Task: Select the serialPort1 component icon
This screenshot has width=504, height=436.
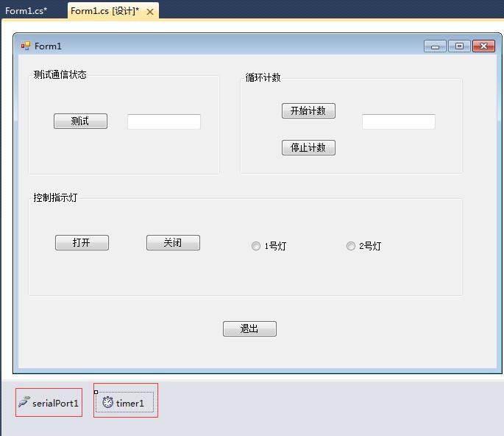Action: [24, 402]
